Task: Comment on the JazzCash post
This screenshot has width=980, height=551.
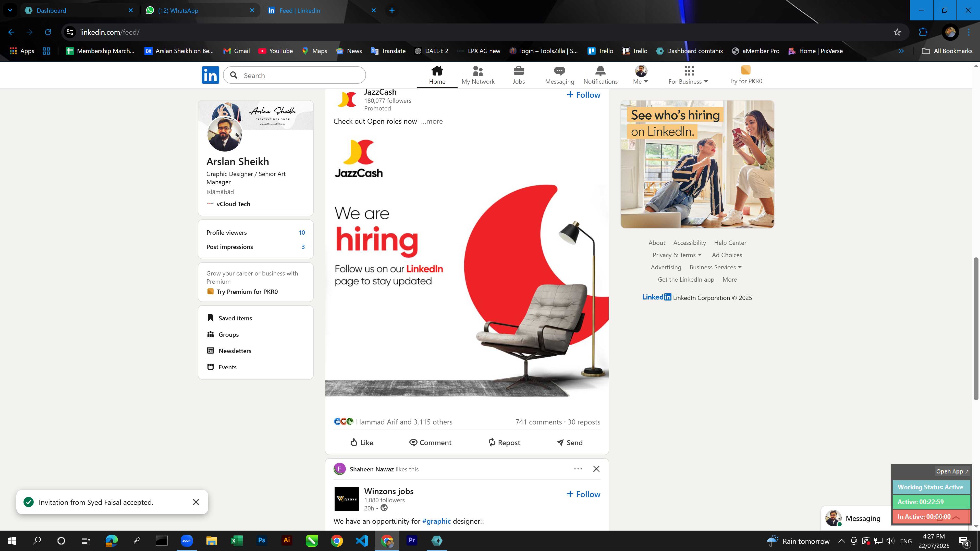Action: [430, 442]
